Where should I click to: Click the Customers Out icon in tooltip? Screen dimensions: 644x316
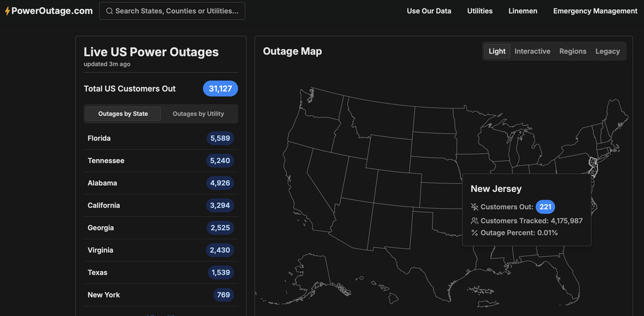[x=475, y=207]
